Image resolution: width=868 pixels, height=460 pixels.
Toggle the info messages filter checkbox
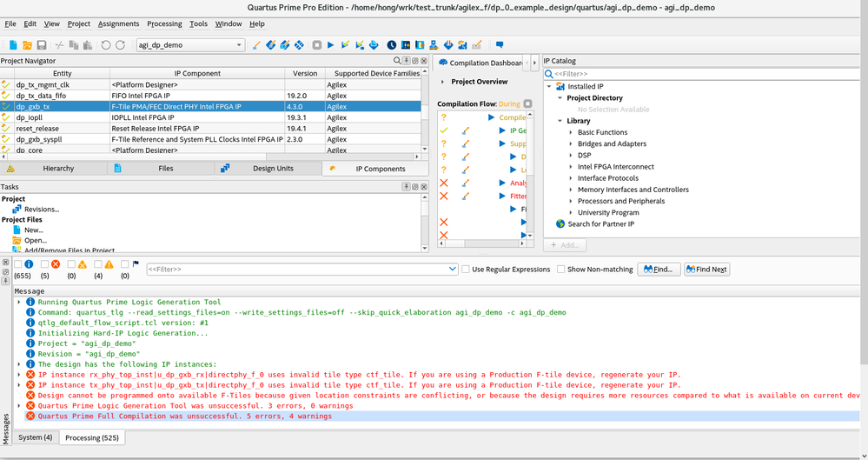pos(18,264)
